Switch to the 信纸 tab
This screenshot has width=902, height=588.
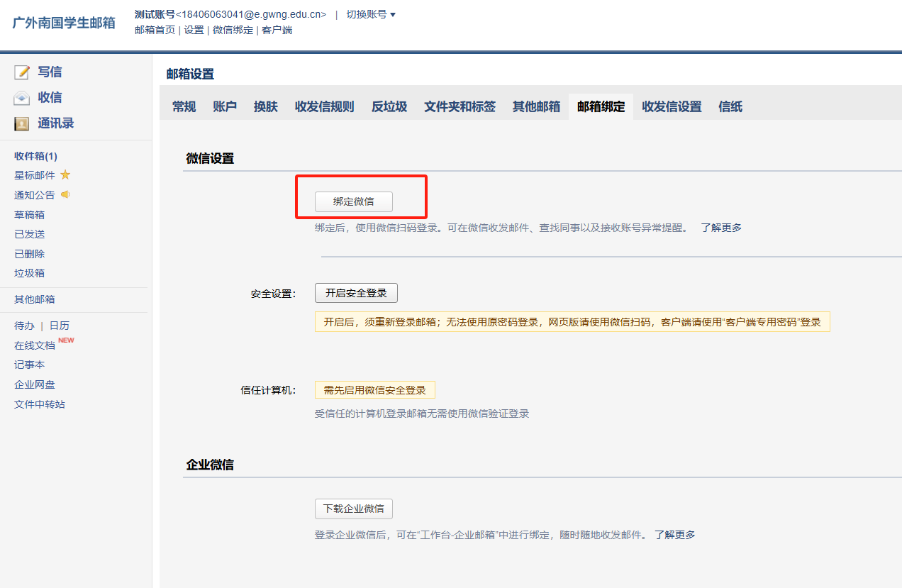(730, 106)
